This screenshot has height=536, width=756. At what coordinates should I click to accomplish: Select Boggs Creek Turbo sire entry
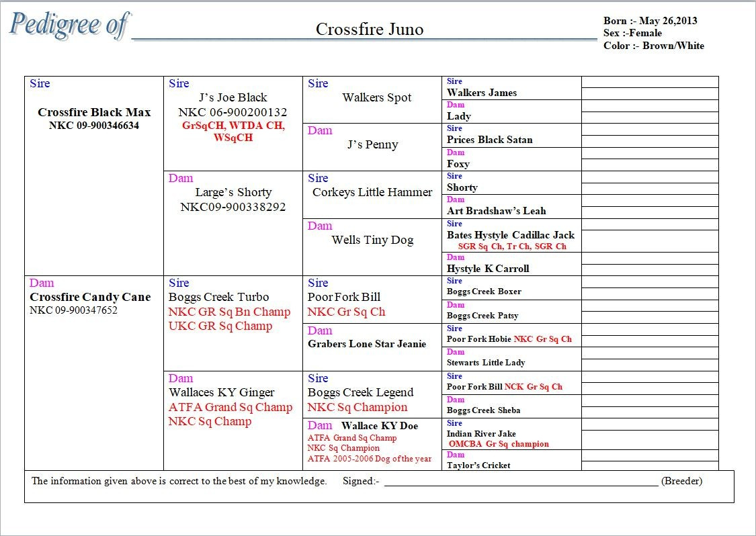point(218,297)
